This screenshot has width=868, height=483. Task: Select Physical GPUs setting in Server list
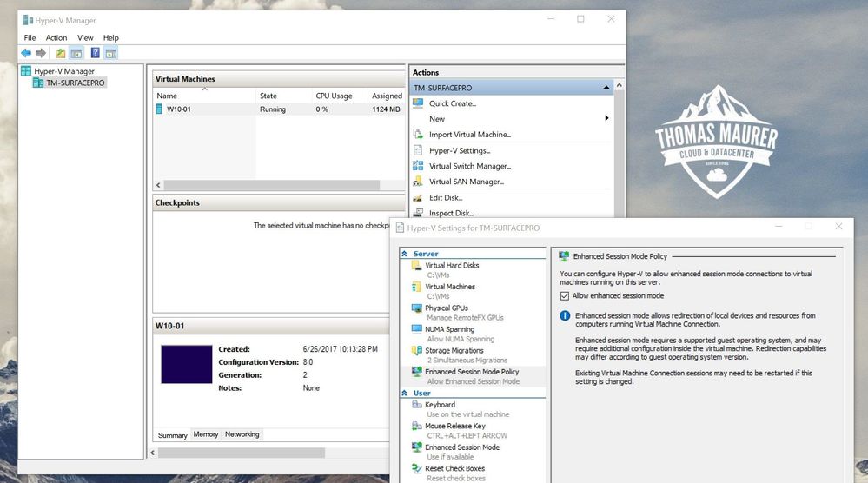pos(447,308)
